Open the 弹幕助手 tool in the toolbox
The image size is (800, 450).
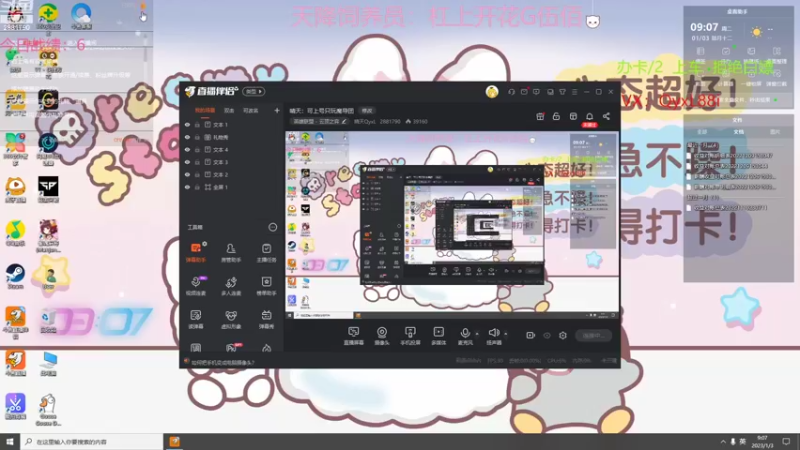196,253
